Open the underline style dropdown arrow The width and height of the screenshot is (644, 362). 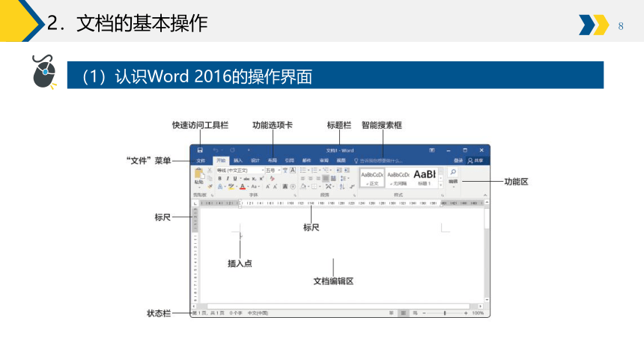(x=240, y=178)
